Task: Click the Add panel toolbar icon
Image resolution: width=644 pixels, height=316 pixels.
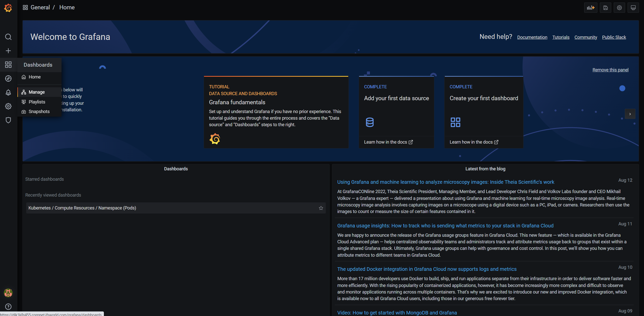Action: pos(591,8)
